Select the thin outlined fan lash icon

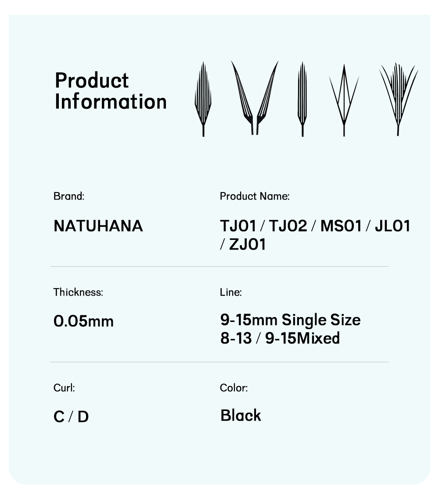click(344, 100)
